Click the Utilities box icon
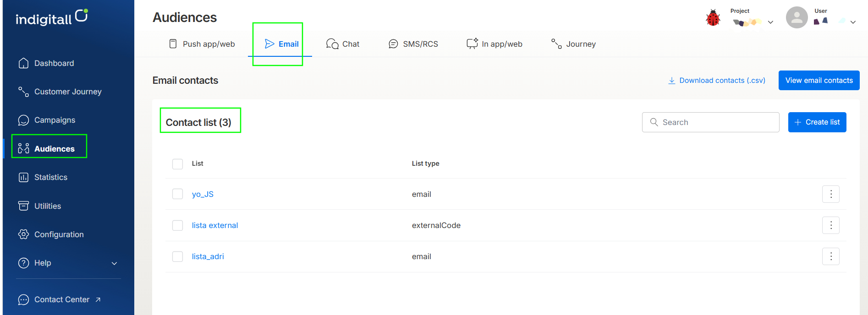Screen dimensions: 868x315 point(23,206)
